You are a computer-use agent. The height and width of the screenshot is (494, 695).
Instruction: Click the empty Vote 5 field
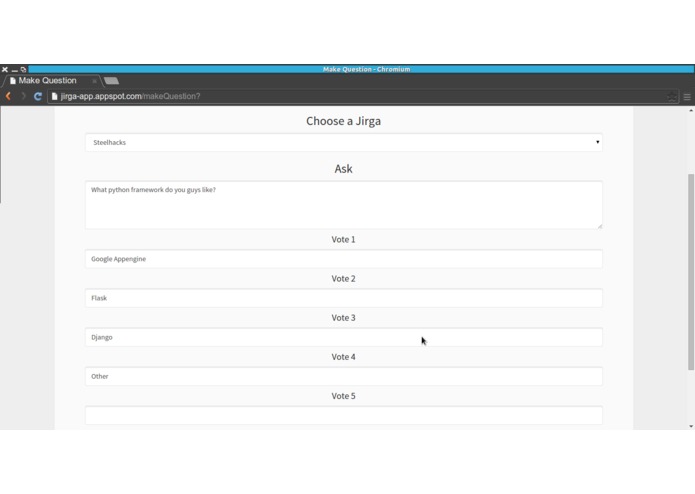pyautogui.click(x=344, y=415)
